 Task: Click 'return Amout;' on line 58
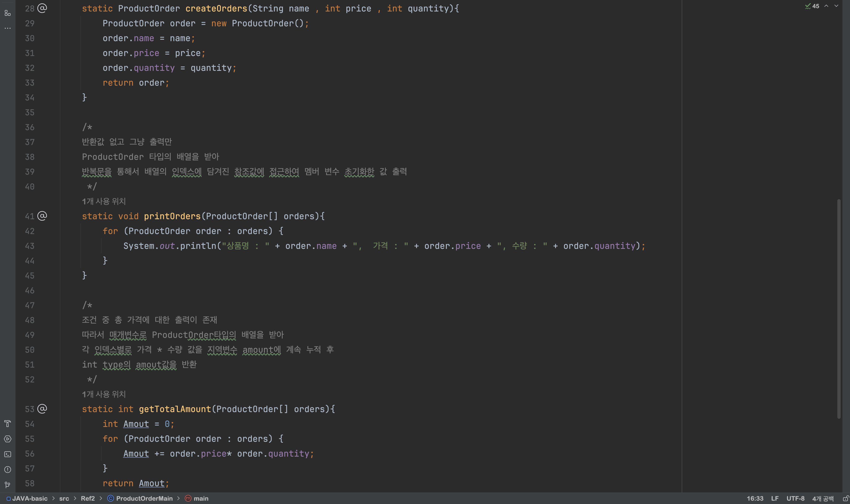pyautogui.click(x=136, y=483)
